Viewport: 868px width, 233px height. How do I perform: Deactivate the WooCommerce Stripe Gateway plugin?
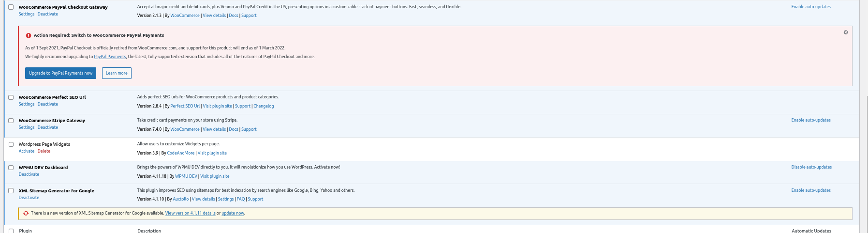48,127
